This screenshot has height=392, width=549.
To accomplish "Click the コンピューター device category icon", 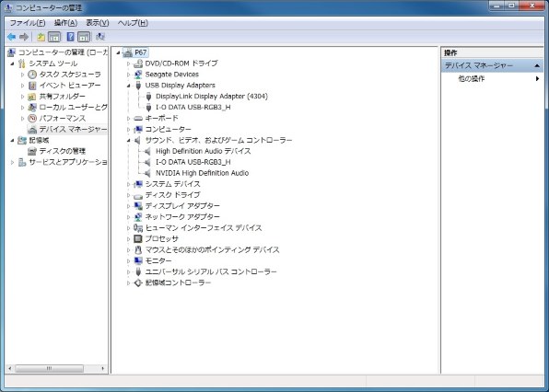I will (x=138, y=130).
